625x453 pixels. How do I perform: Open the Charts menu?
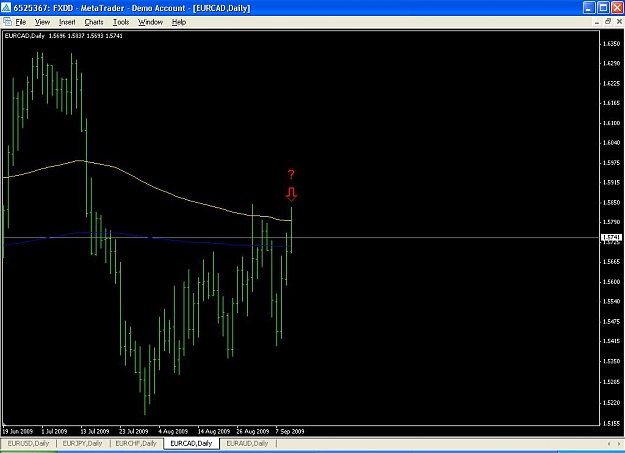pos(94,22)
